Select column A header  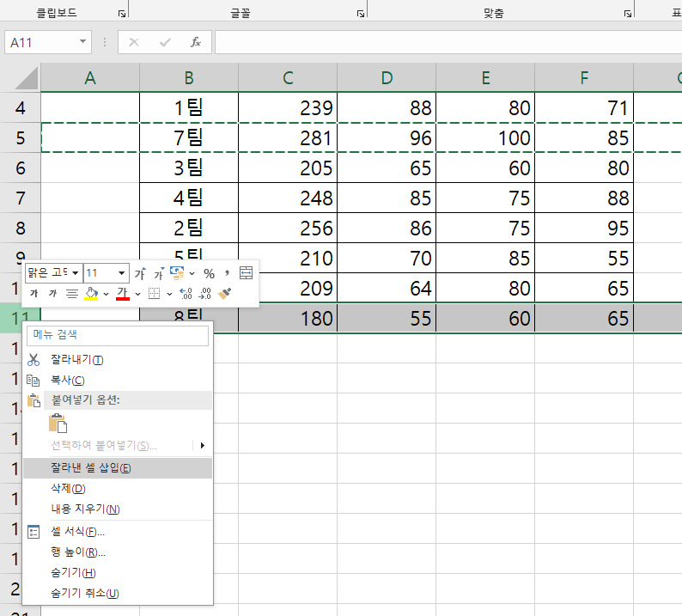pyautogui.click(x=90, y=78)
